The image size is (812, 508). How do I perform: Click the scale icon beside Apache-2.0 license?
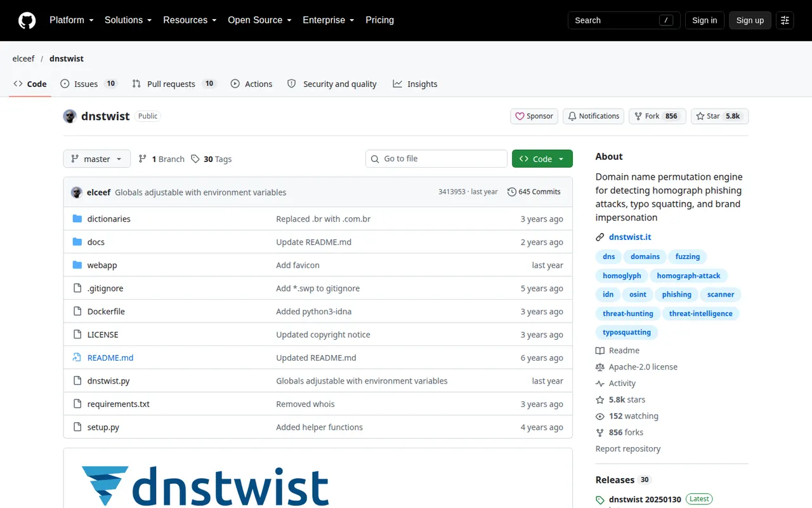[x=600, y=367]
